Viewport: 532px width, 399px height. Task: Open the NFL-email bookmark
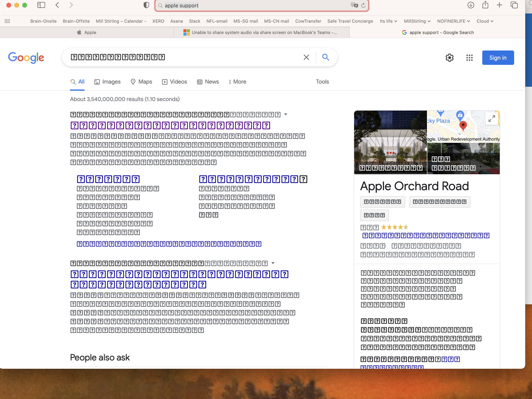[217, 21]
